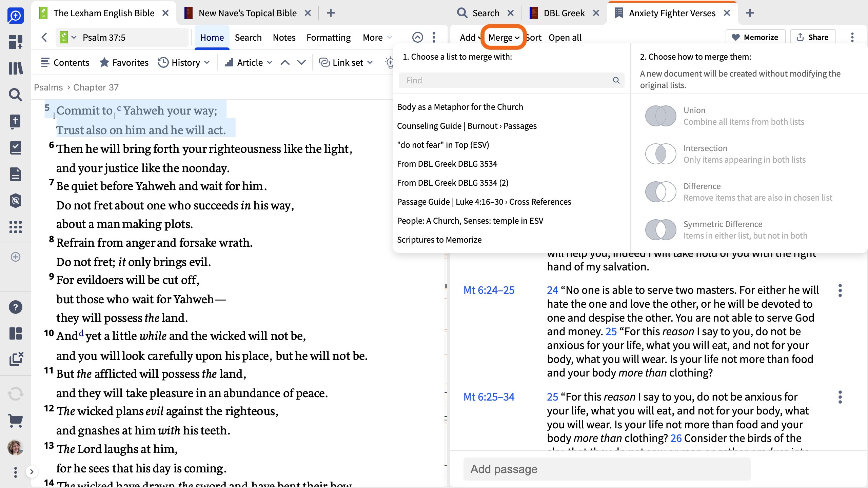Viewport: 868px width, 488px height.
Task: Choose "Body as a Metaphor for the Church" list
Action: click(x=460, y=107)
